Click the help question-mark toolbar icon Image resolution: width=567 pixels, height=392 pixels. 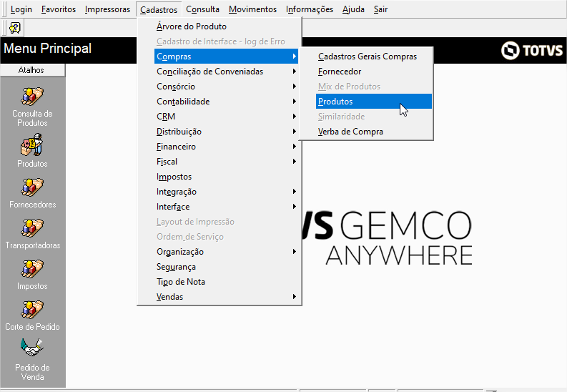coord(15,28)
